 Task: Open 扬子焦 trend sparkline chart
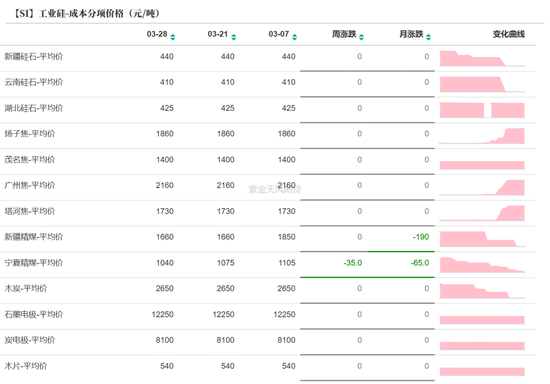coord(482,136)
